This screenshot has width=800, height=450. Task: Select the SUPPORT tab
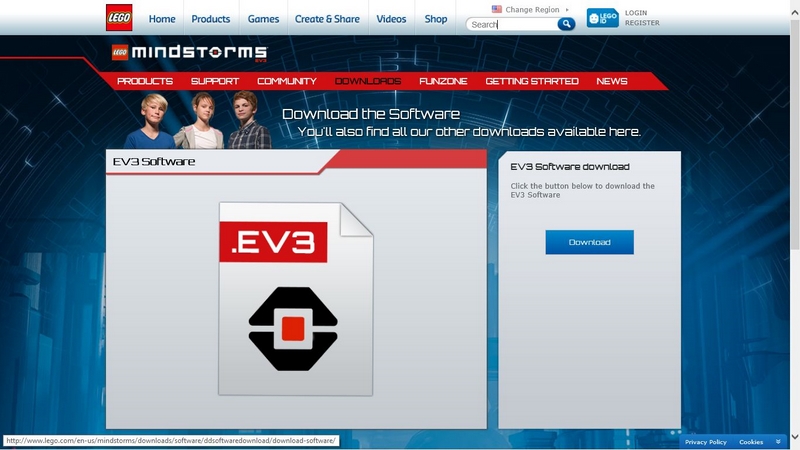click(215, 81)
